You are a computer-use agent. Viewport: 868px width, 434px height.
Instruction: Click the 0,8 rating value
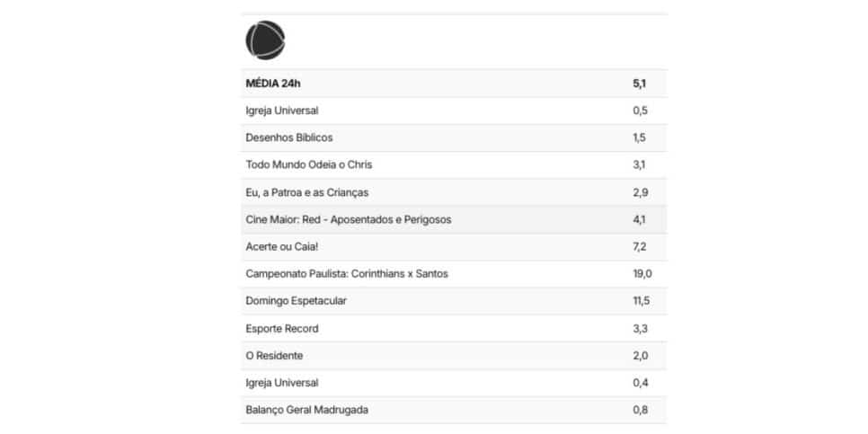click(640, 411)
